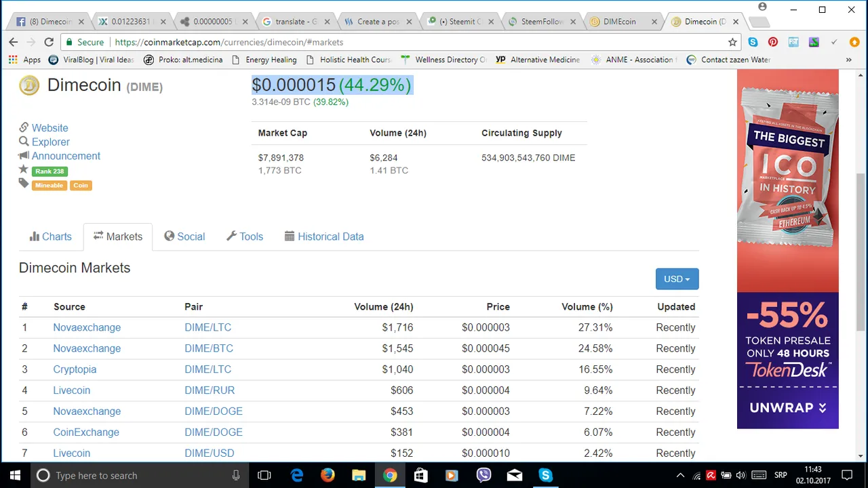Open the Mail app from the taskbar
This screenshot has width=868, height=488.
click(515, 475)
